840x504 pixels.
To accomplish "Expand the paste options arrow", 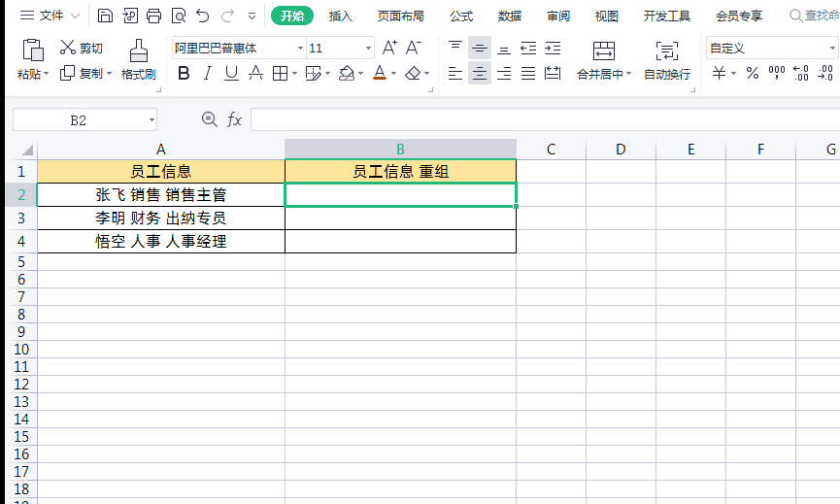I will click(x=46, y=74).
